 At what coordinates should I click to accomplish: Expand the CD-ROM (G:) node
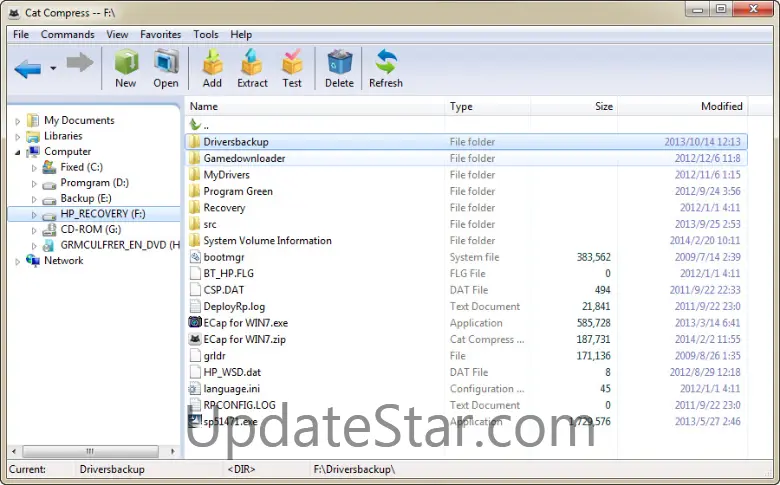click(34, 230)
